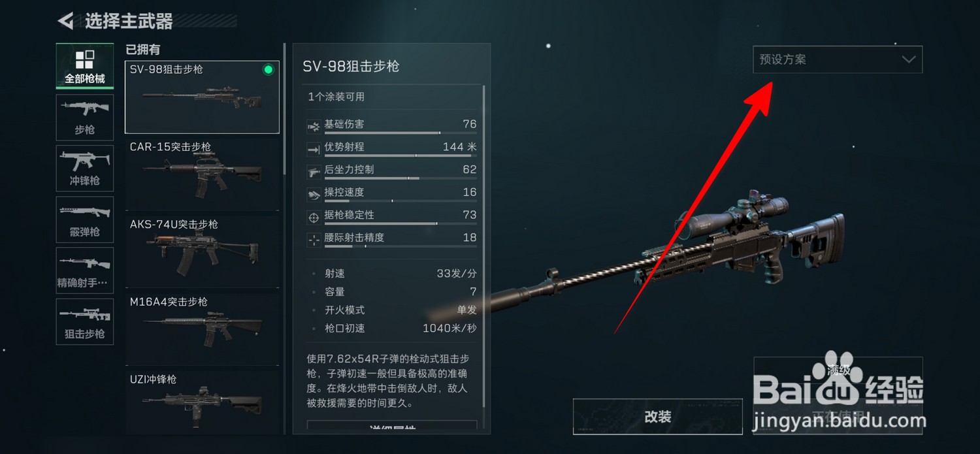Expand the 预设方案 preset dropdown
The width and height of the screenshot is (980, 454).
(x=838, y=59)
